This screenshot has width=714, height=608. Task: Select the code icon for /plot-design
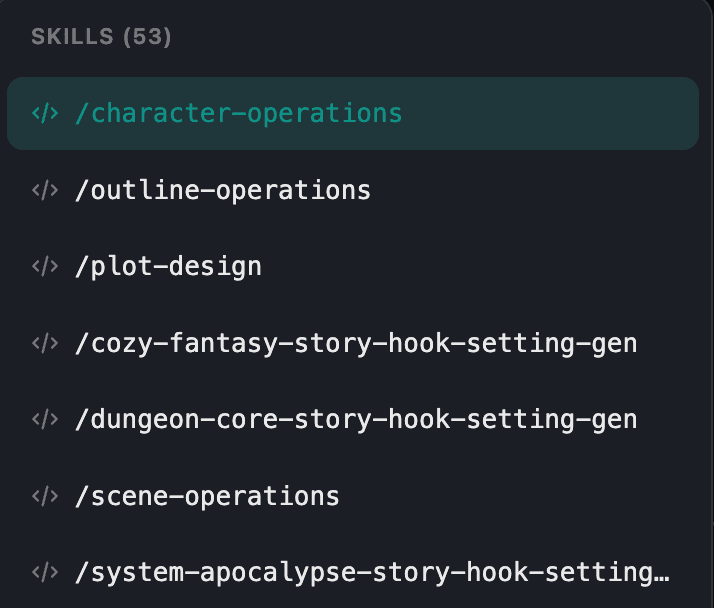(x=44, y=267)
